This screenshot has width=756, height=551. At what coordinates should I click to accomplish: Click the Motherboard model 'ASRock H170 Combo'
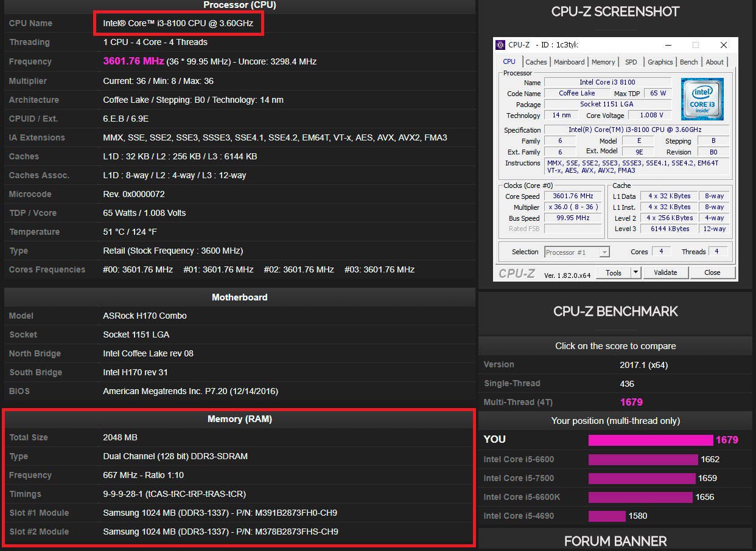(x=145, y=316)
